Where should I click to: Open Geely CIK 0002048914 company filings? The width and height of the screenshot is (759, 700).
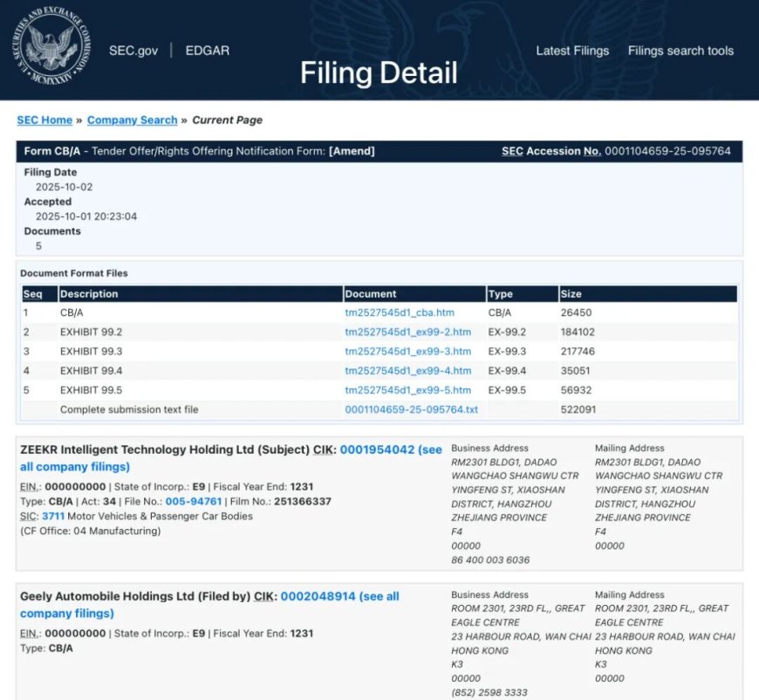tap(318, 597)
